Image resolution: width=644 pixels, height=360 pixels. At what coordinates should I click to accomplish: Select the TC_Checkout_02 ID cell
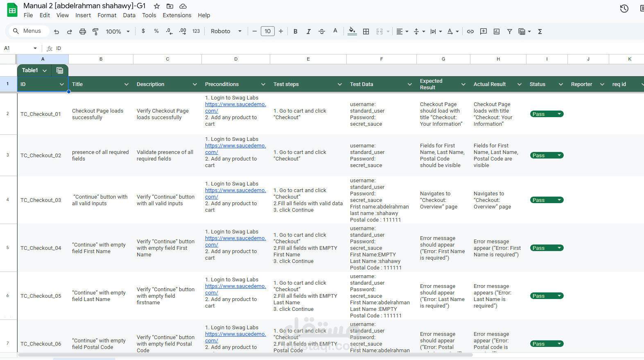coord(43,155)
